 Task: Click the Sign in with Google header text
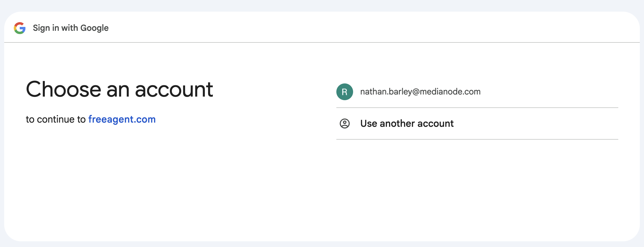(71, 28)
